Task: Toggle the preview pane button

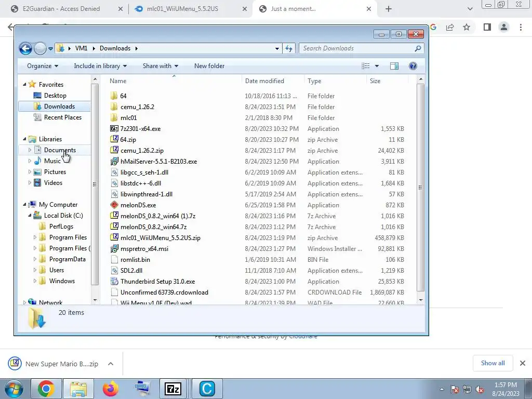Action: [394, 66]
